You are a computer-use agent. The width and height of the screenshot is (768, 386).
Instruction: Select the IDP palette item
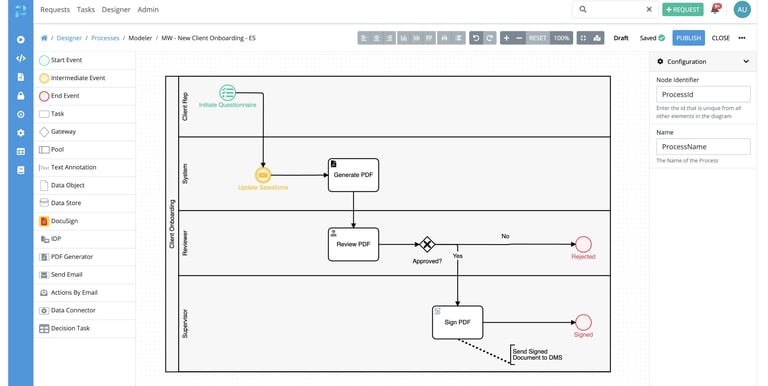pos(85,239)
